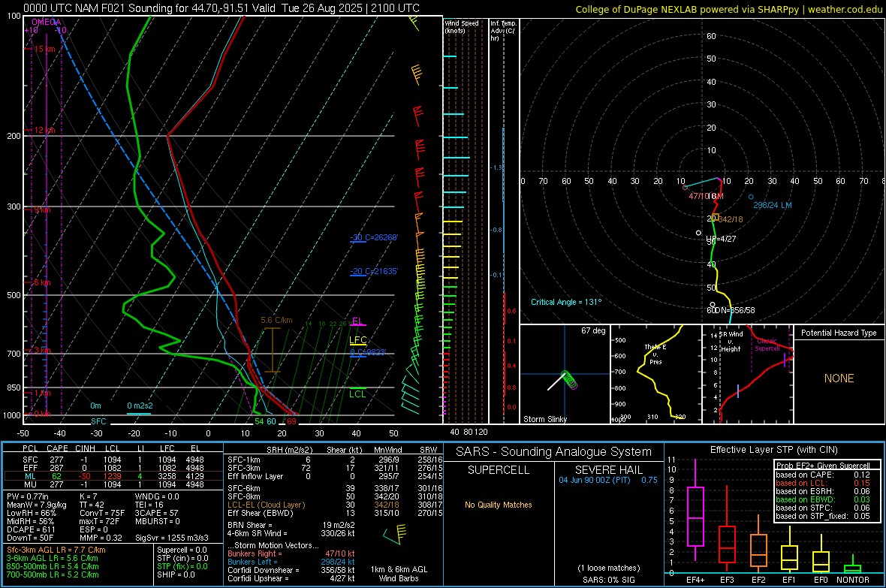Click the Theta-E v. Pres plot label
The width and height of the screenshot is (886, 588).
tap(655, 354)
